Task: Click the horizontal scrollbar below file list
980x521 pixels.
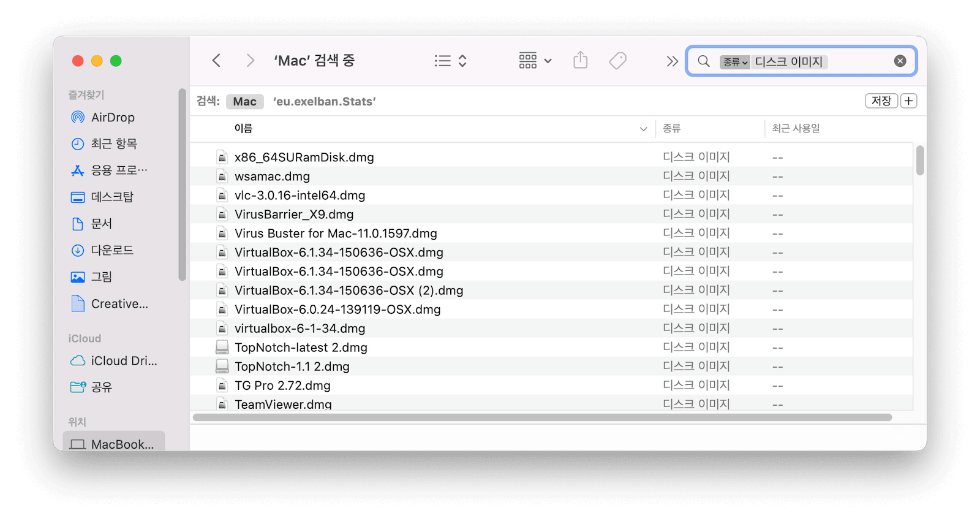Action: pos(542,417)
